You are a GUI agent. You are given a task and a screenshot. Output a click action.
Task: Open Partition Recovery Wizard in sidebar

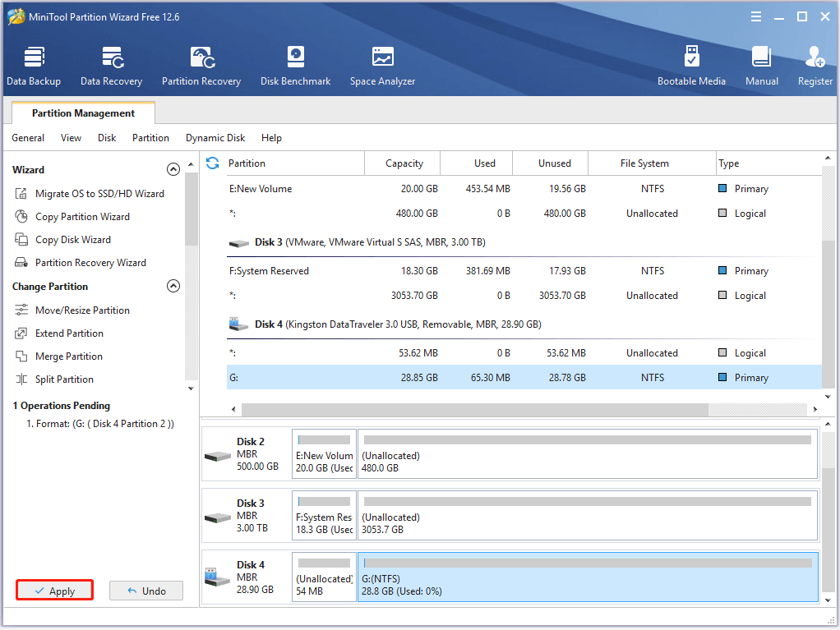click(81, 262)
